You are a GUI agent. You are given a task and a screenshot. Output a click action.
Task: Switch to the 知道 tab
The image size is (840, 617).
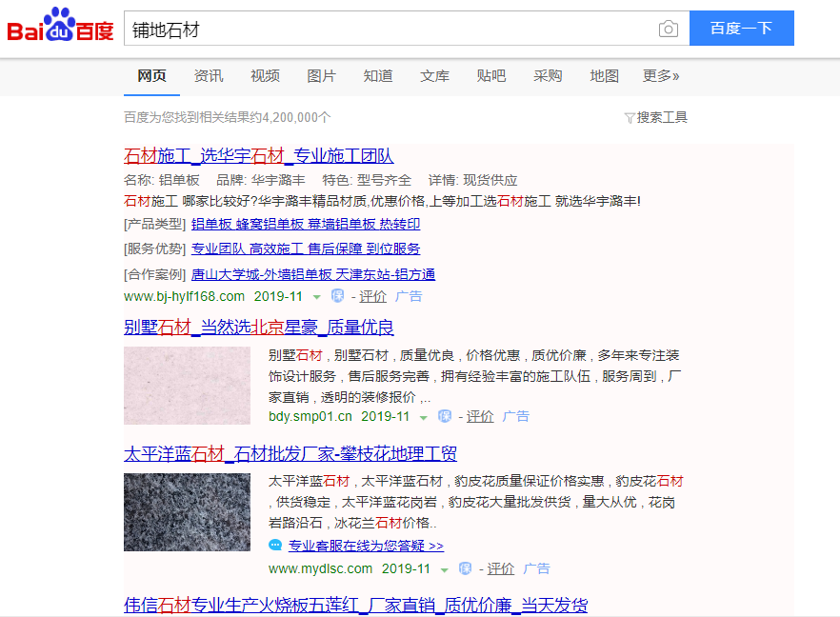click(x=378, y=76)
